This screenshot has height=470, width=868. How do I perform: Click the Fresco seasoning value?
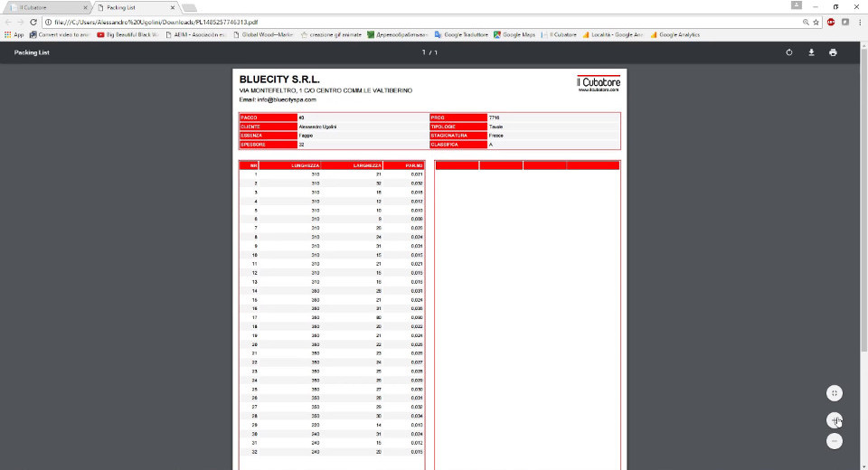[x=496, y=136]
